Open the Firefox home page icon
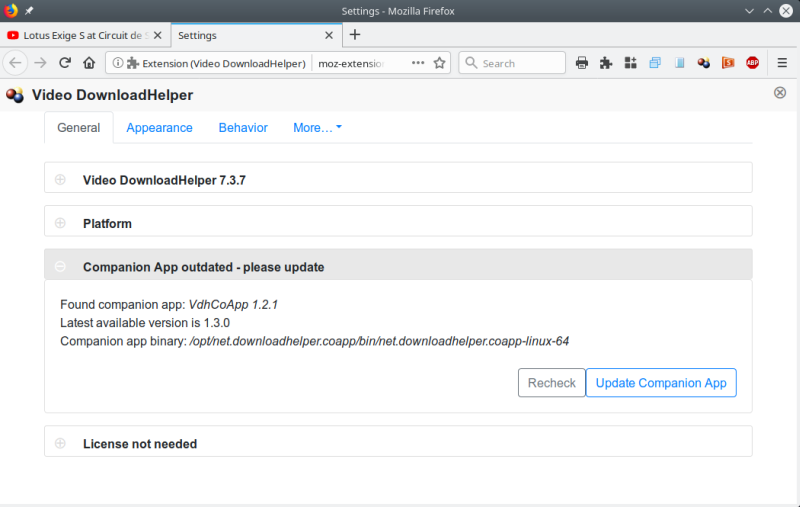Screen dimensions: 800x507 point(89,63)
